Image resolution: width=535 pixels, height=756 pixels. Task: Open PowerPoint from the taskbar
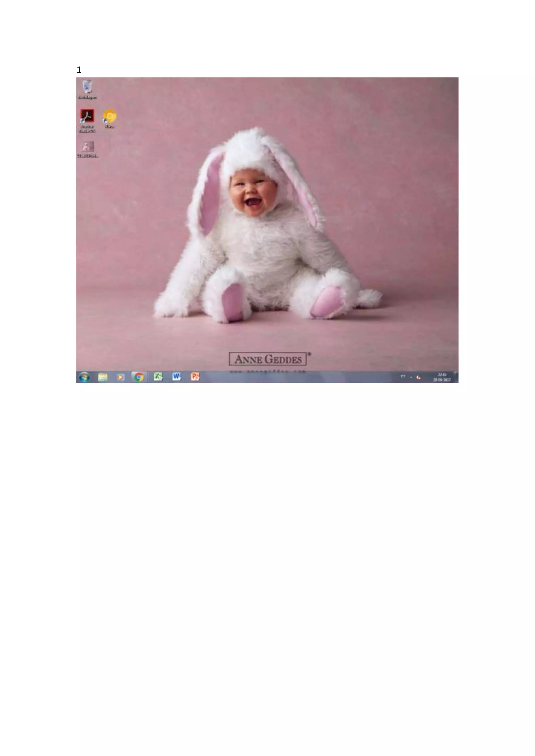click(x=195, y=377)
